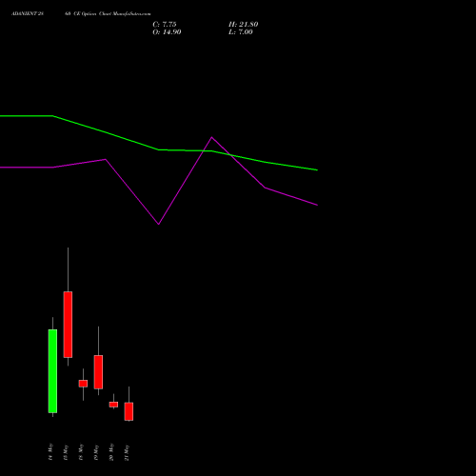Select the red candlestick for 19 May
Screen dimensions: 476x476
click(98, 372)
